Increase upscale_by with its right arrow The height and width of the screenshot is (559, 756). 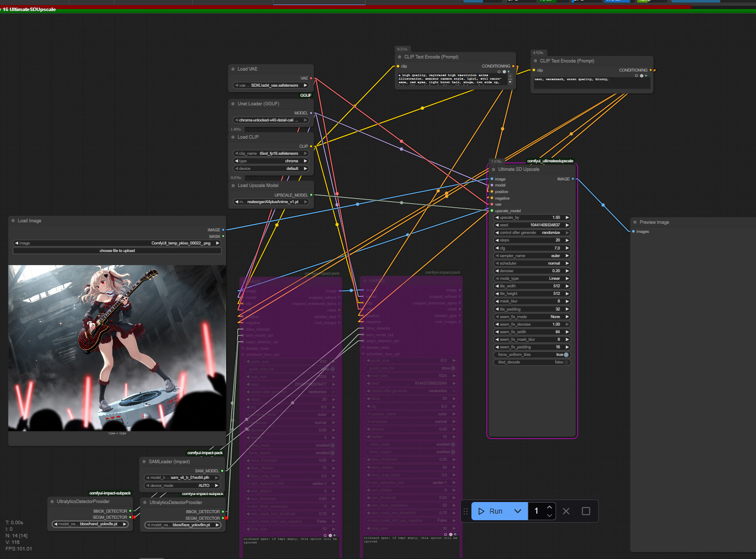click(567, 218)
